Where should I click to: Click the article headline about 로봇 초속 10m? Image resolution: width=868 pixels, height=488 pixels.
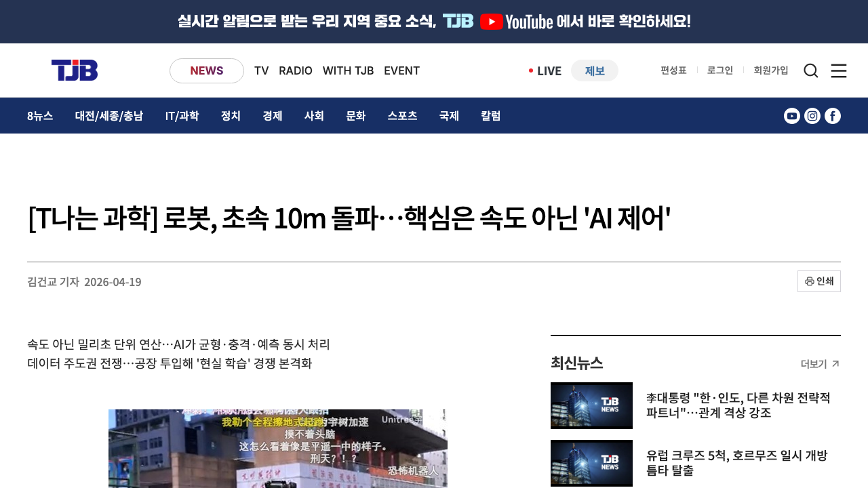[349, 218]
